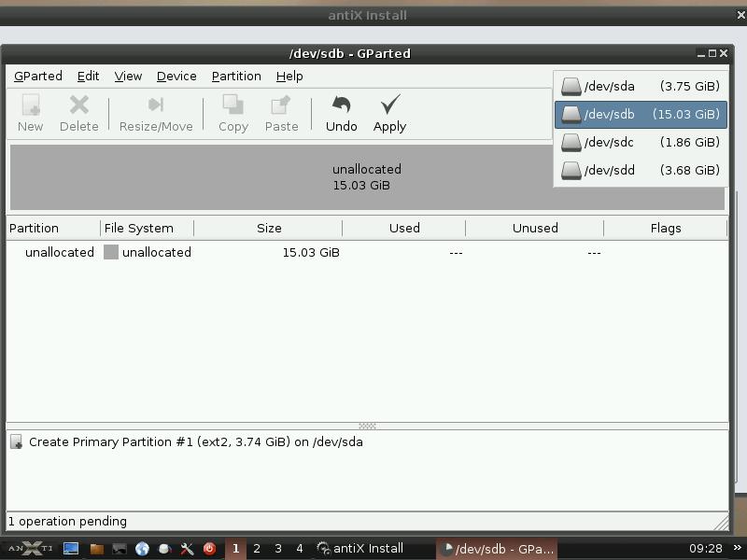Viewport: 747px width, 560px height.
Task: Click the Unused column header
Action: [534, 228]
